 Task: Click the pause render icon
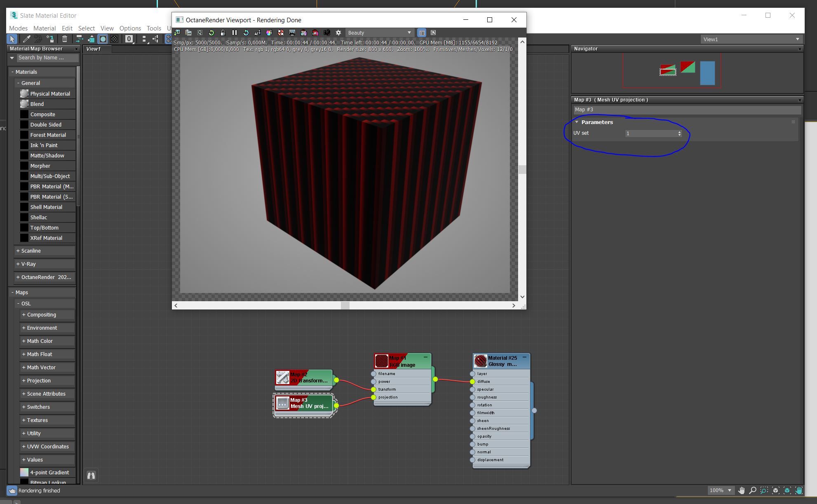[235, 33]
